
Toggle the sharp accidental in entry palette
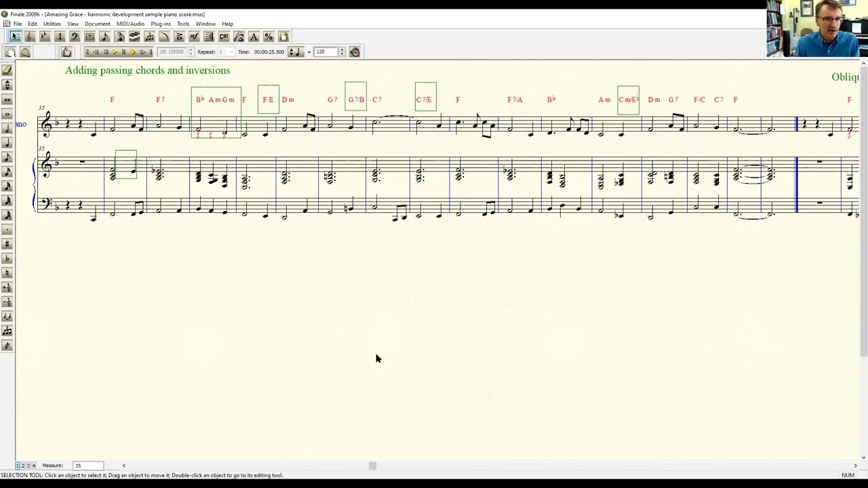(x=7, y=243)
